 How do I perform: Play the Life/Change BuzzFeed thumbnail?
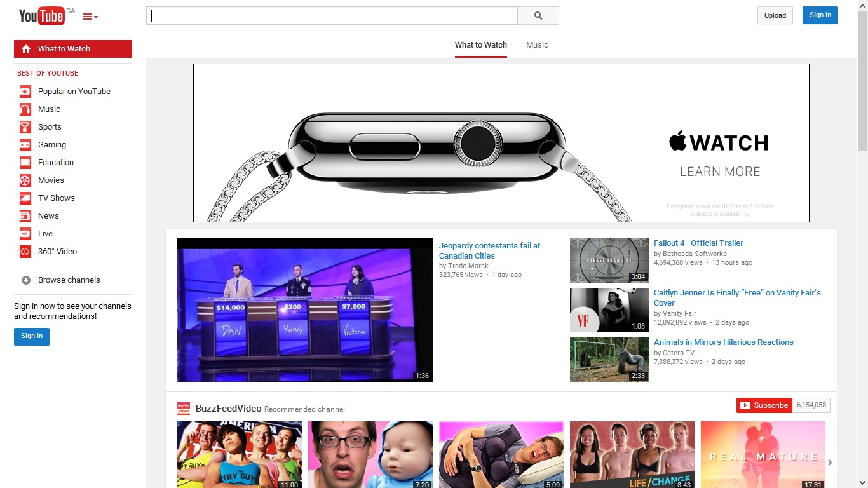632,455
